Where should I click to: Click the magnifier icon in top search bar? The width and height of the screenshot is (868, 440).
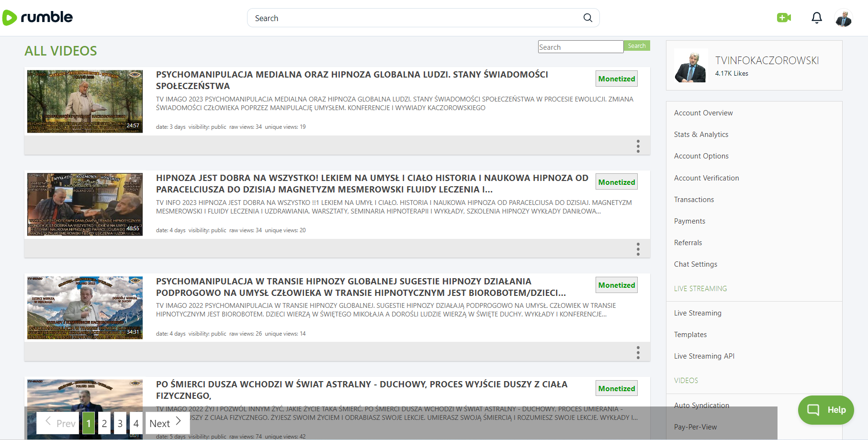[588, 18]
